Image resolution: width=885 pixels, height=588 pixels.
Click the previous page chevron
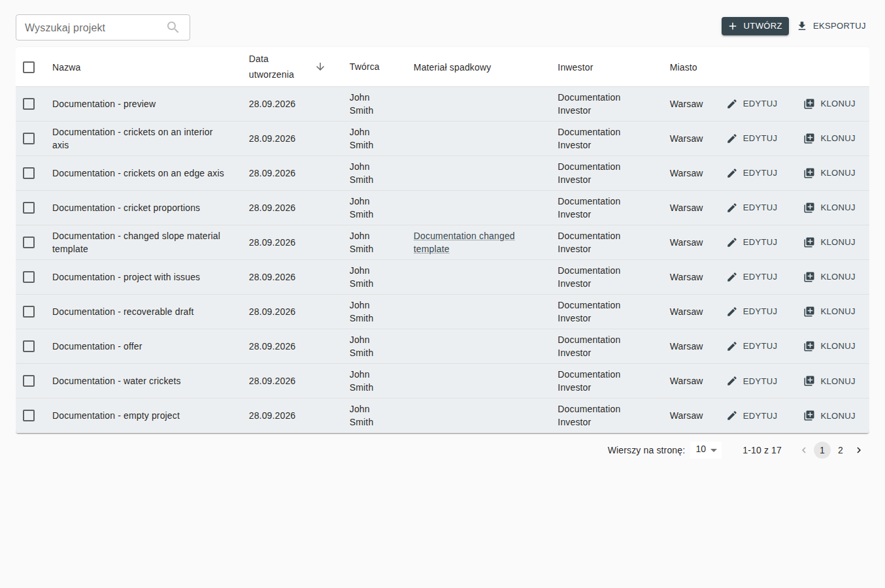point(804,450)
